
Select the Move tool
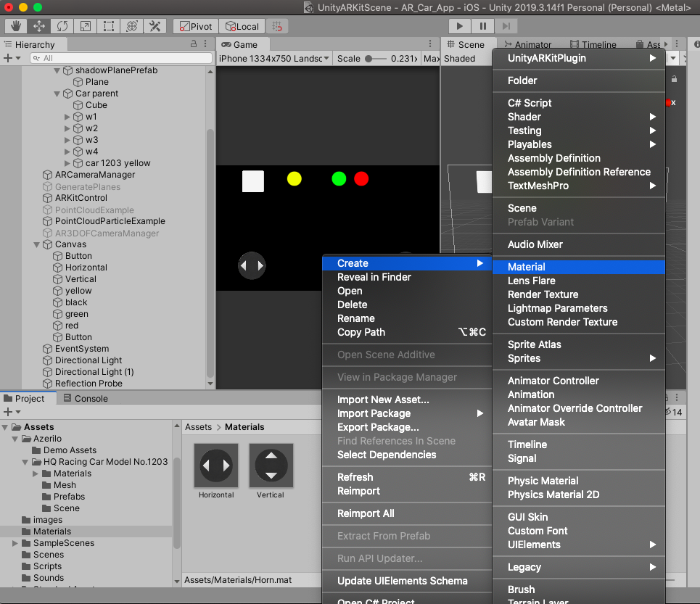pos(39,26)
